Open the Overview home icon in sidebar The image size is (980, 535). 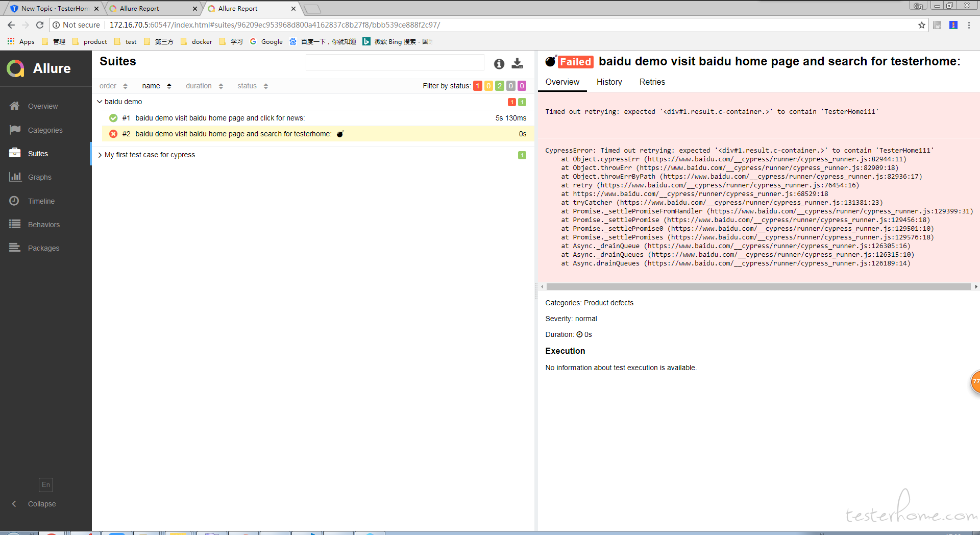(x=14, y=106)
